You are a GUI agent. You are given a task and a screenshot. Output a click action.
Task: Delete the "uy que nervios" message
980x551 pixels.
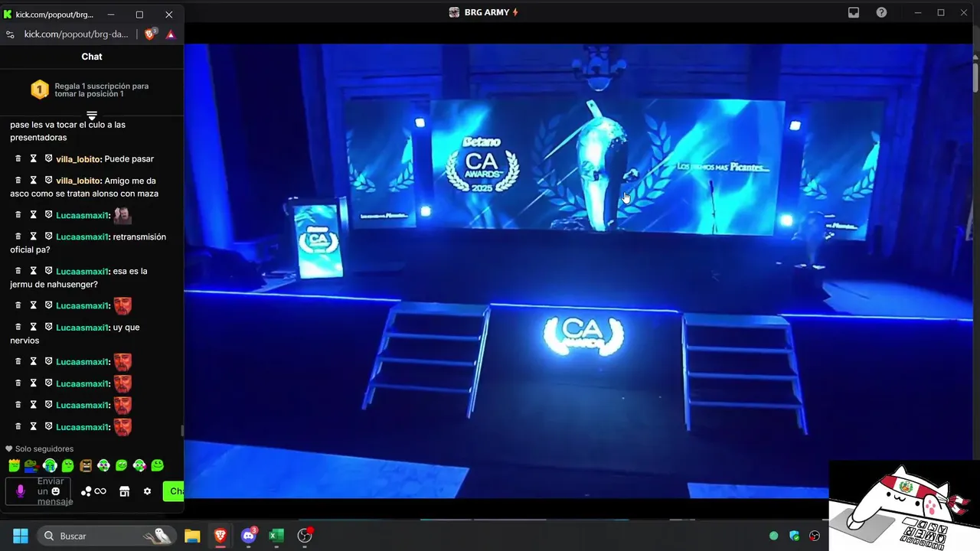click(18, 327)
